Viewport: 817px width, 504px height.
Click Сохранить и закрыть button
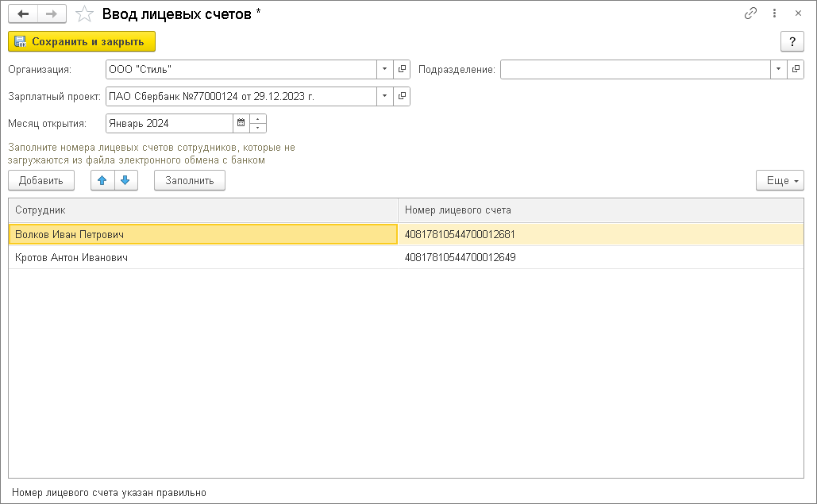82,41
